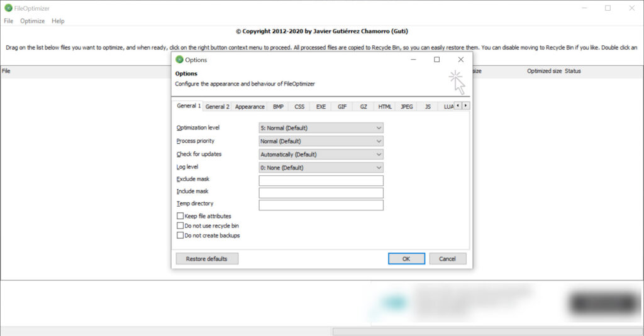
Task: Cancel the Options dialog
Action: coord(447,259)
